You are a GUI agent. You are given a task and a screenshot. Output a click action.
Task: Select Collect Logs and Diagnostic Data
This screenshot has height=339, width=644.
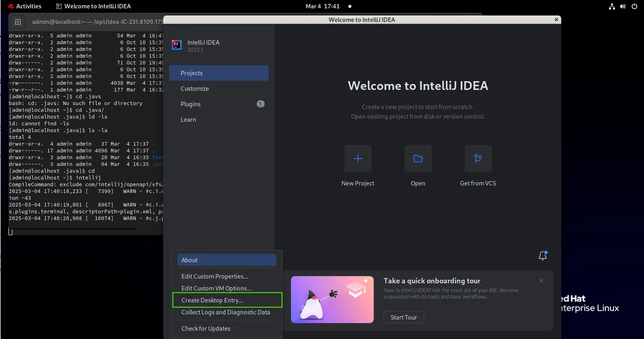(227, 312)
